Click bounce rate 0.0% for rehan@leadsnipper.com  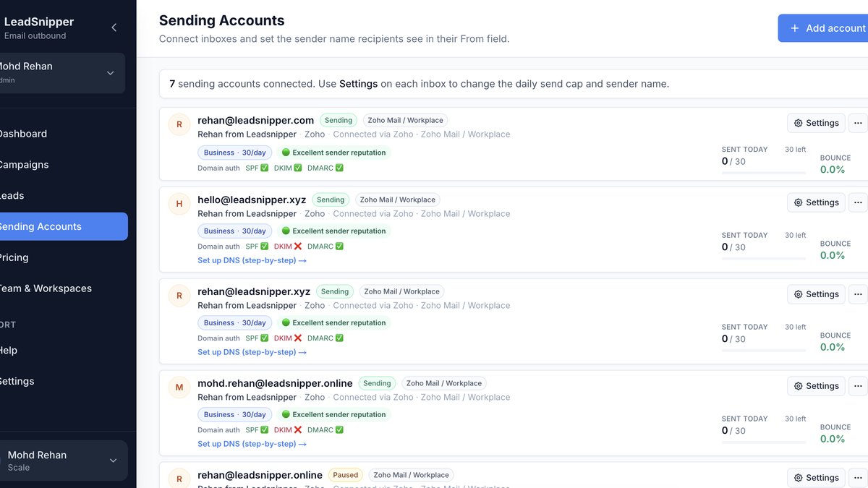833,170
